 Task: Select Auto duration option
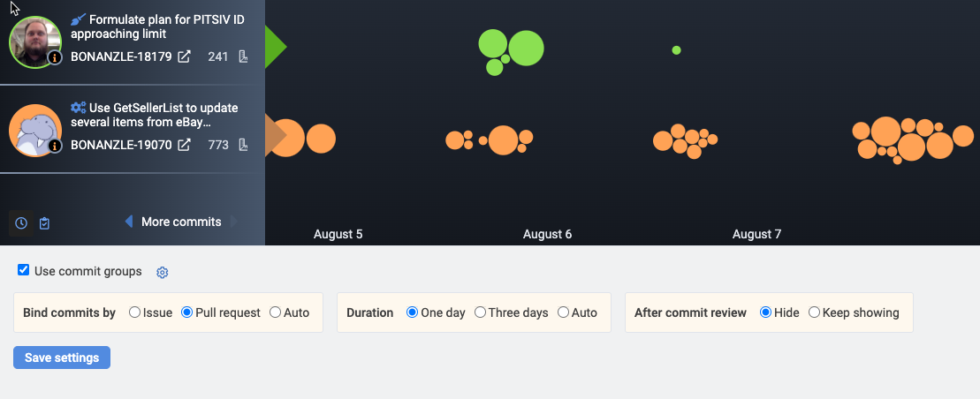point(564,312)
